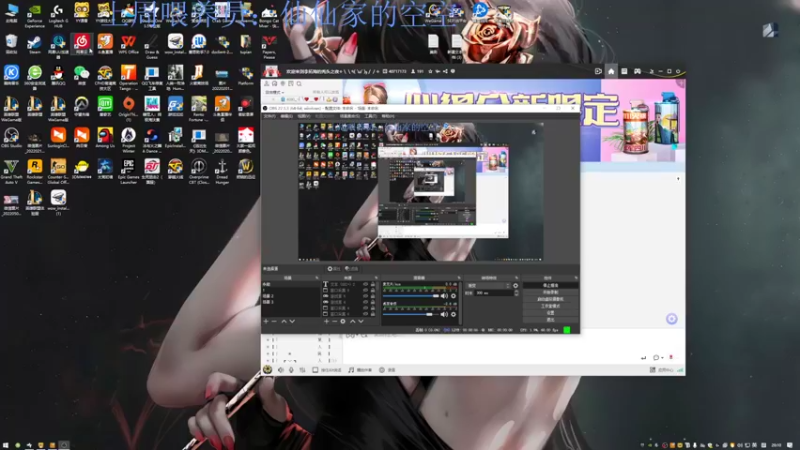Pop out the OBS Controls dock panel
The width and height of the screenshot is (800, 450).
pyautogui.click(x=576, y=278)
